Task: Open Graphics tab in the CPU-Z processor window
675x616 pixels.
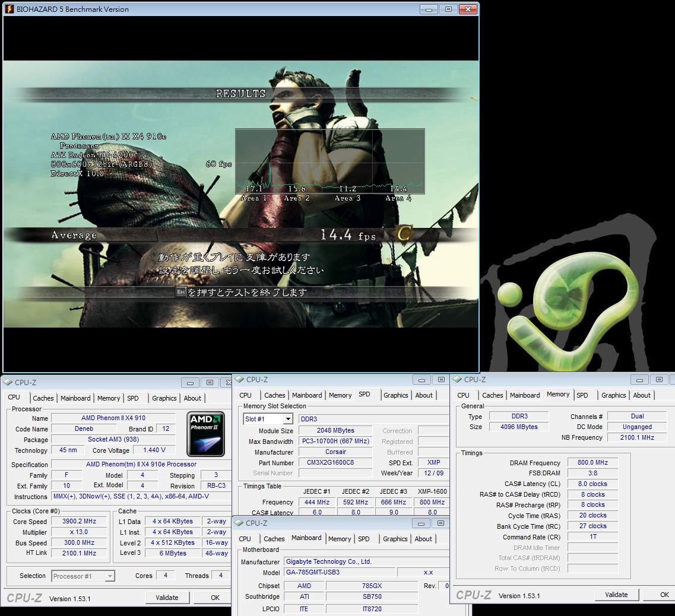Action: [164, 398]
